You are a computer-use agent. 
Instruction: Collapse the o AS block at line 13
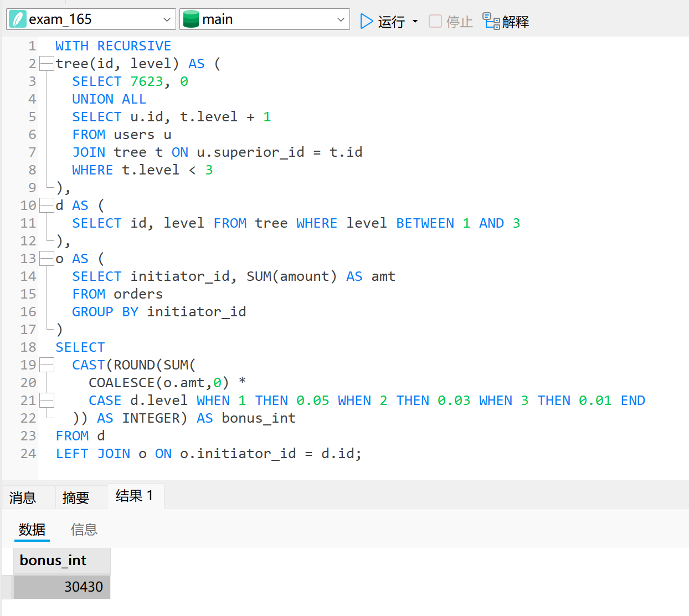[47, 259]
